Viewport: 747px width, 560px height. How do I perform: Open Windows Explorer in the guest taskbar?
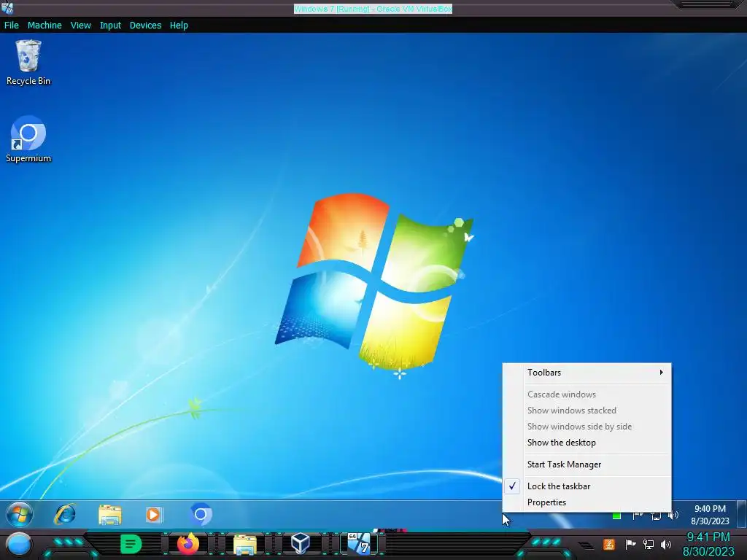110,515
